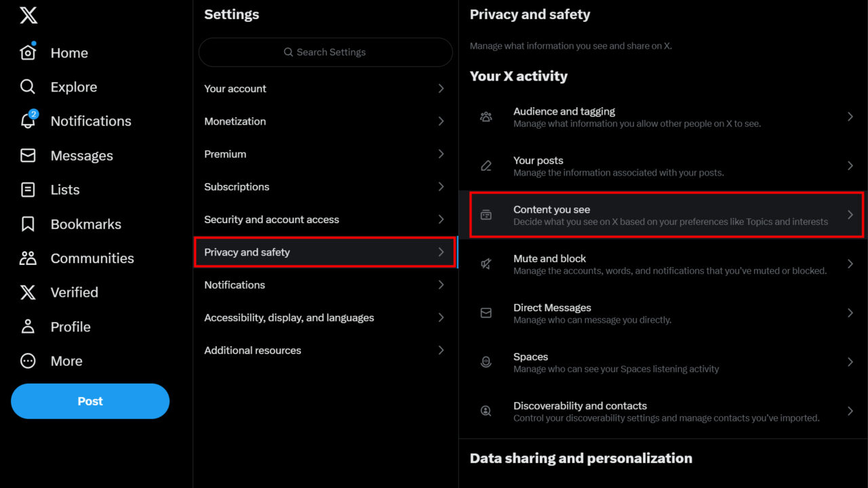Image resolution: width=868 pixels, height=488 pixels.
Task: Click the Mute and block speaker icon
Action: (x=486, y=264)
